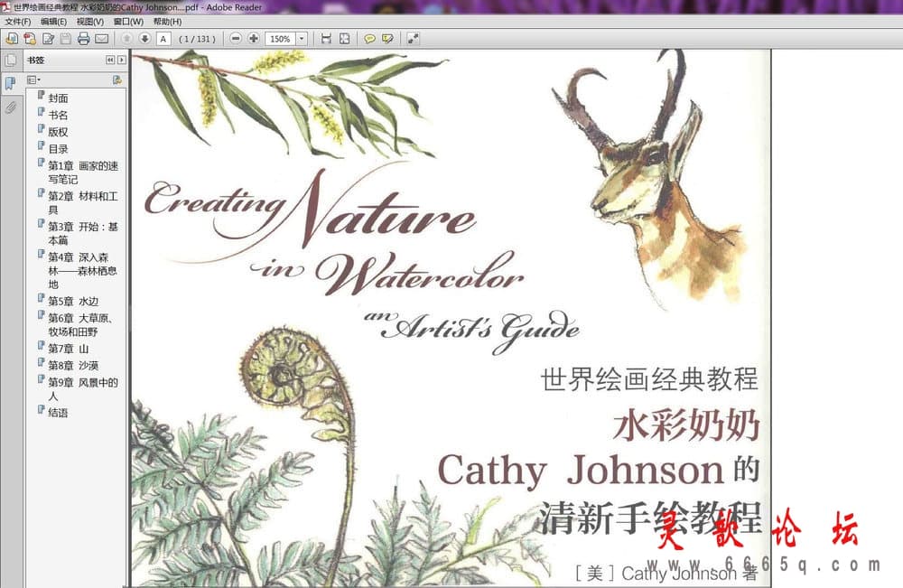Zoom in with the plus button
This screenshot has height=588, width=903.
(254, 39)
